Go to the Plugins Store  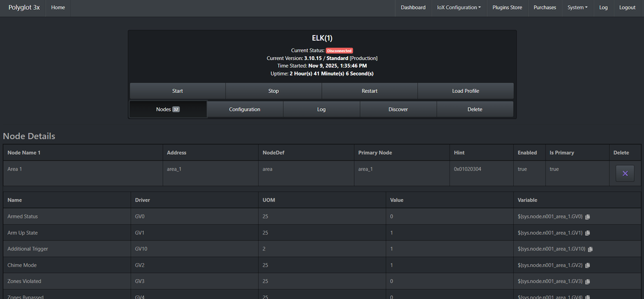[x=506, y=8]
